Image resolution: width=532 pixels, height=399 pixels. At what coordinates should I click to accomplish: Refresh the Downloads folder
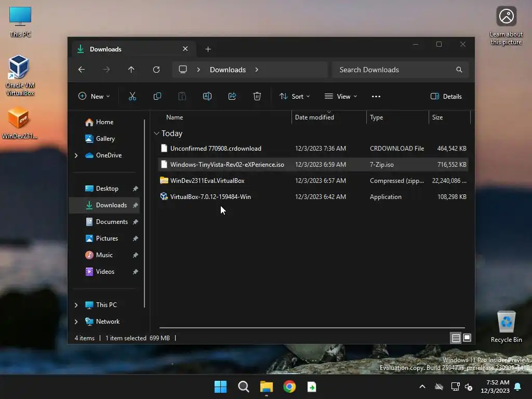[x=156, y=70]
